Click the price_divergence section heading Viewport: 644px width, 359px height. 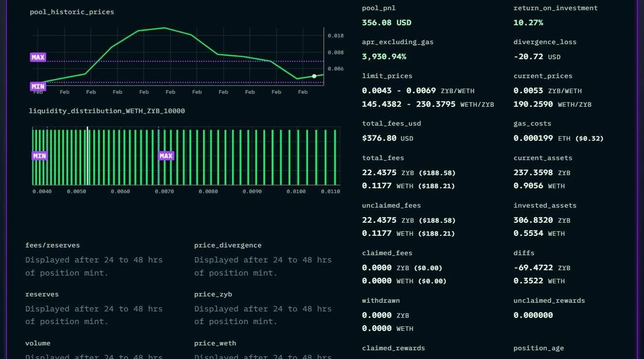pyautogui.click(x=228, y=245)
